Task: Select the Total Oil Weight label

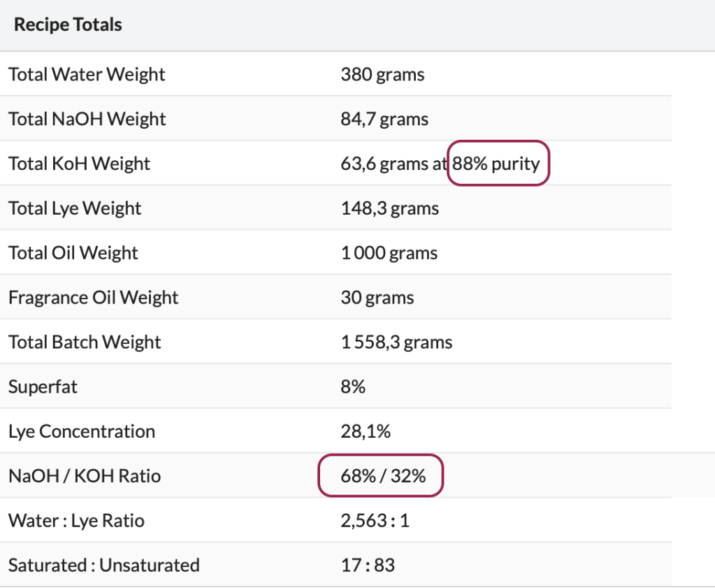Action: (73, 253)
